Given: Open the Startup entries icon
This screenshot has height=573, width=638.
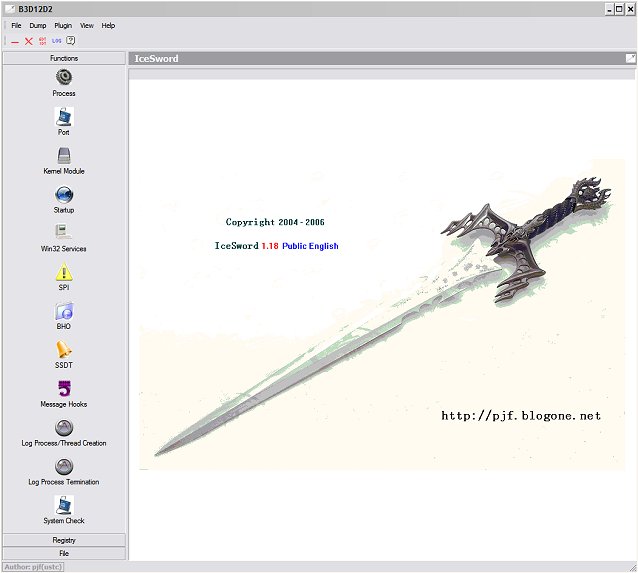Looking at the screenshot, I should (x=64, y=195).
